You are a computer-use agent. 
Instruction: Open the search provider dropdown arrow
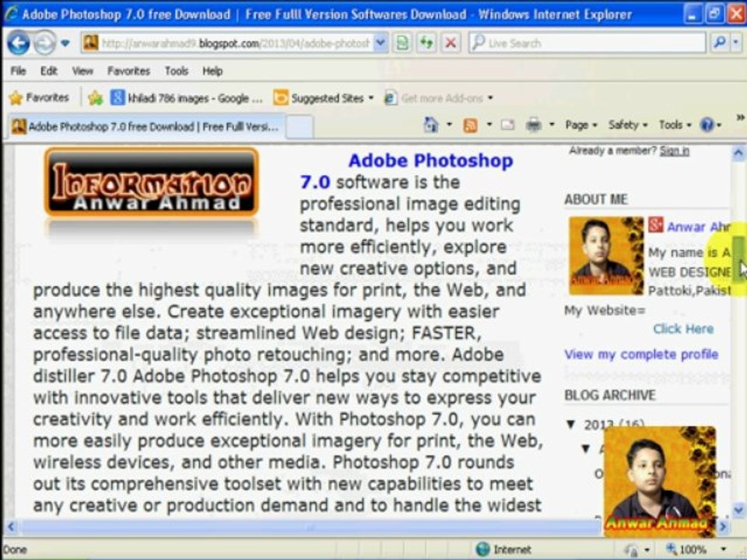pos(737,44)
